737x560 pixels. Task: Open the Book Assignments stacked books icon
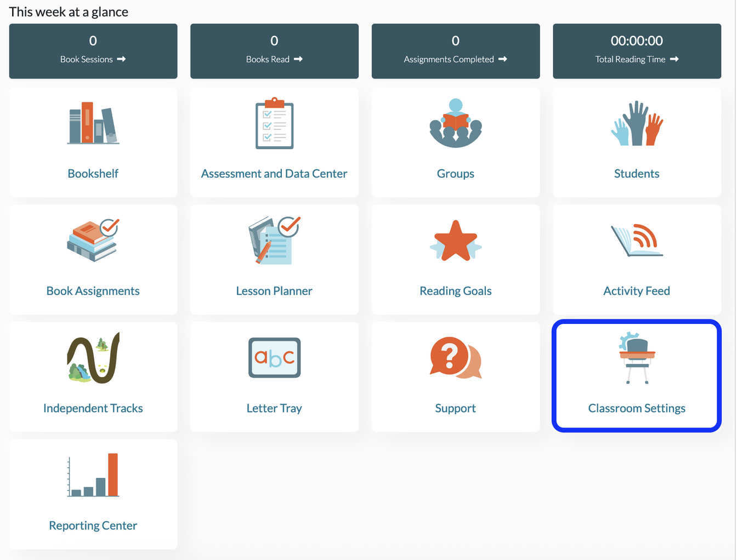point(93,240)
